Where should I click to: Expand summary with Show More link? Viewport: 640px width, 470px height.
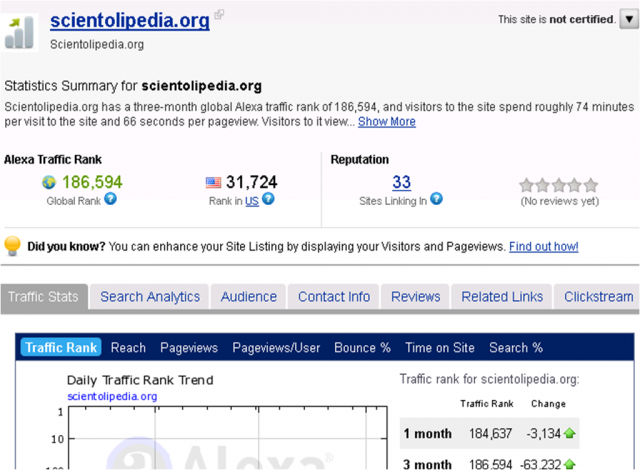point(386,122)
